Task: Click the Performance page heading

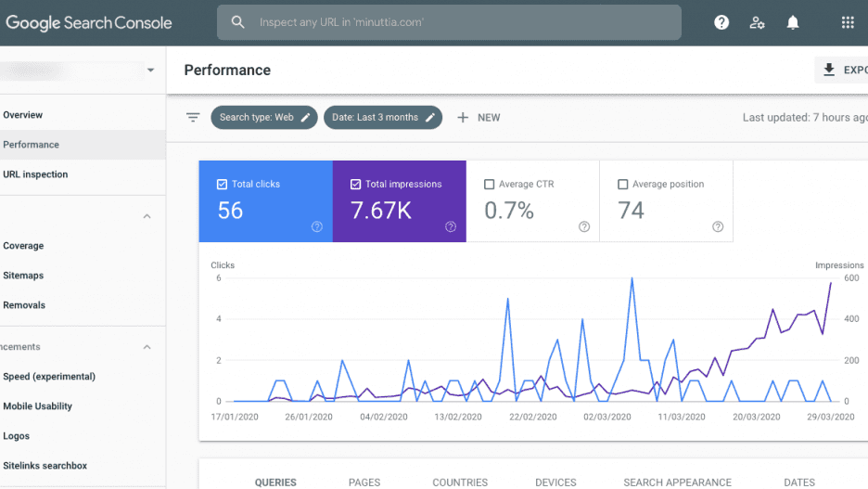Action: point(227,71)
